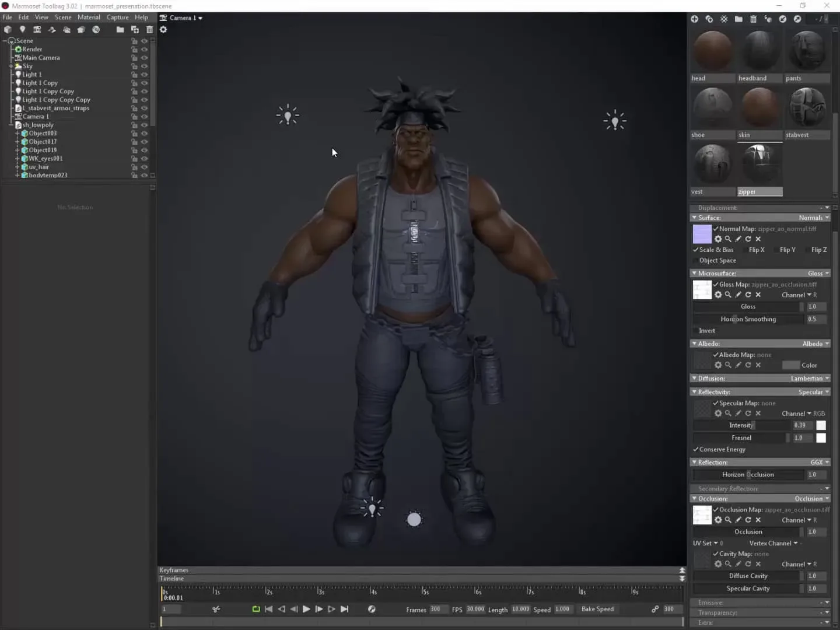Open the Material menu
This screenshot has height=630, width=840.
(89, 17)
